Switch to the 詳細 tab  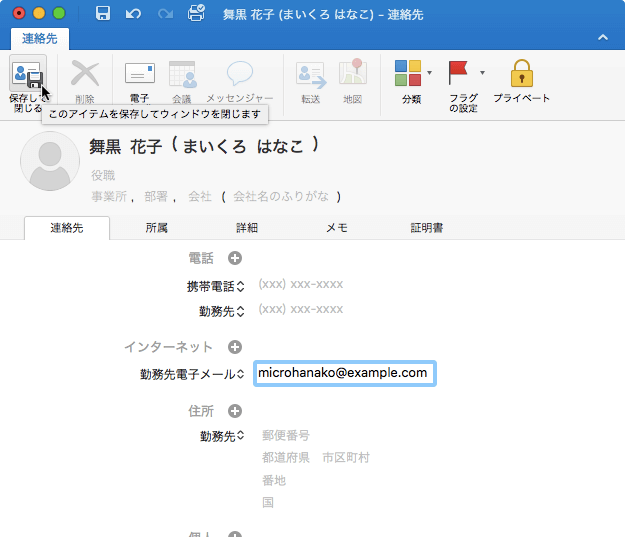click(247, 228)
